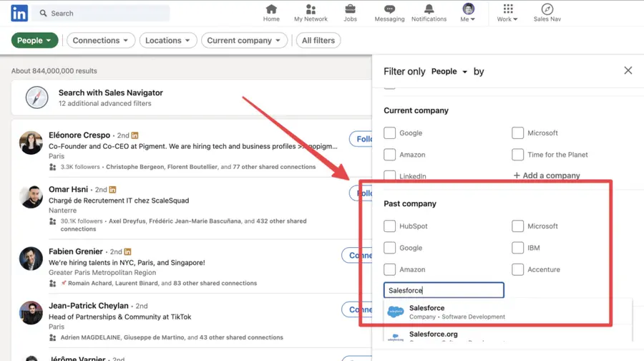Check Amazon under Current company

pyautogui.click(x=389, y=155)
